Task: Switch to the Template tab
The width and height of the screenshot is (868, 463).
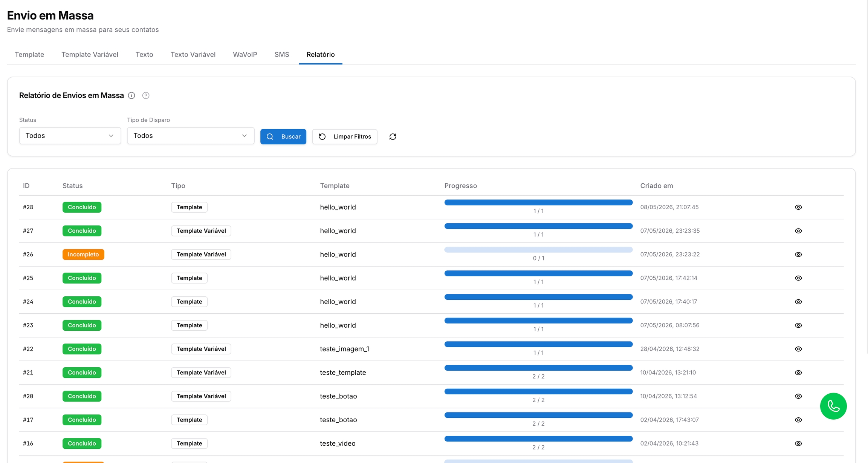Action: point(29,54)
